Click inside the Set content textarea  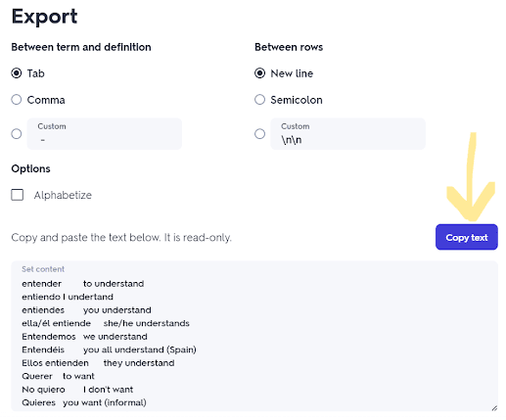pos(254,336)
